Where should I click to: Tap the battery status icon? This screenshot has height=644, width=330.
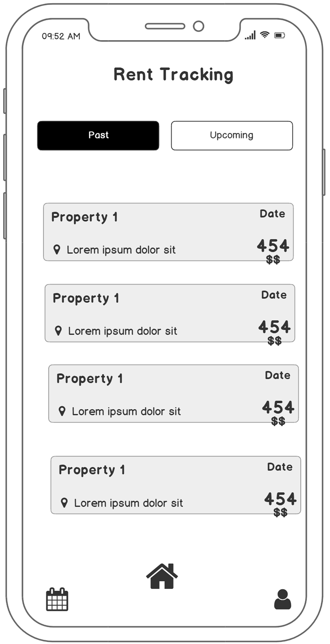pyautogui.click(x=280, y=35)
